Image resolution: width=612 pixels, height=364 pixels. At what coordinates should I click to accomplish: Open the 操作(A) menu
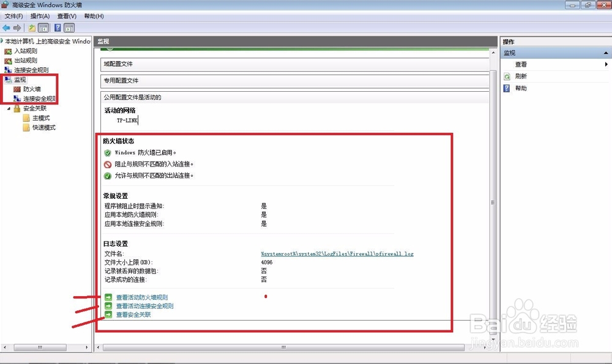(x=40, y=16)
